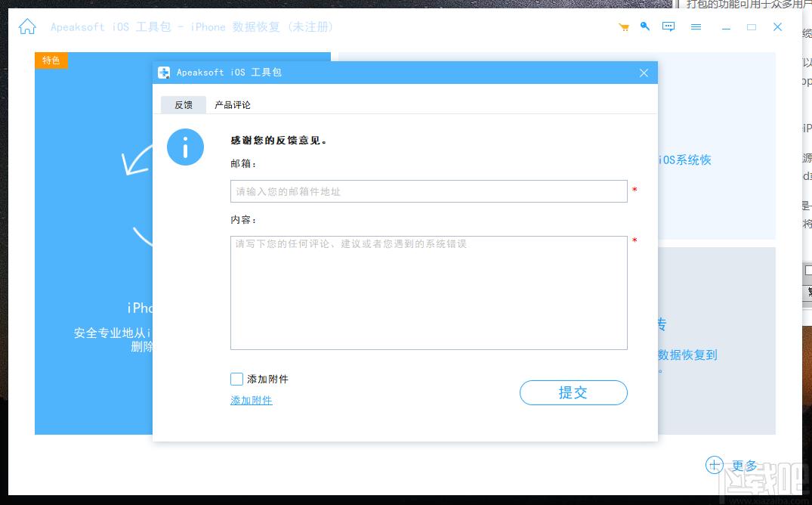The height and width of the screenshot is (505, 812).
Task: Select the iOS系统恢 card text
Action: click(x=684, y=160)
